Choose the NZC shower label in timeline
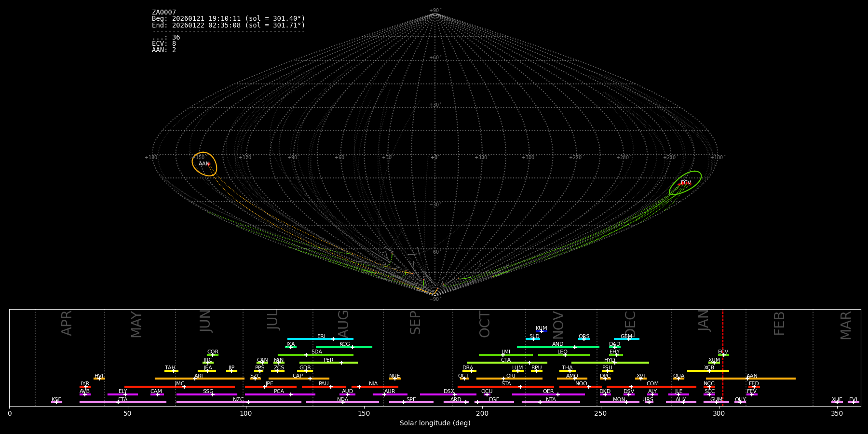The height and width of the screenshot is (434, 868). pos(239,400)
